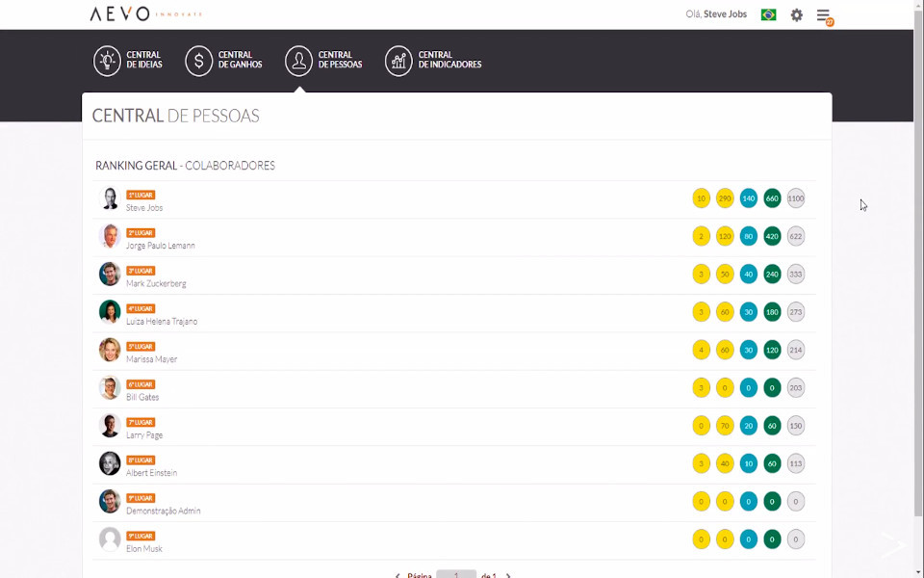Click Mark Zuckerberg blue 40 circle

pyautogui.click(x=749, y=274)
